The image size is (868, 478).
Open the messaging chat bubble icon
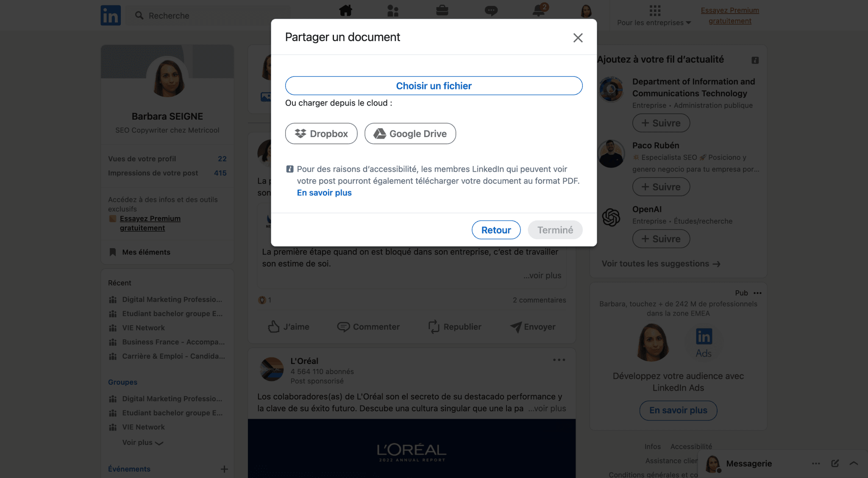[x=491, y=11]
